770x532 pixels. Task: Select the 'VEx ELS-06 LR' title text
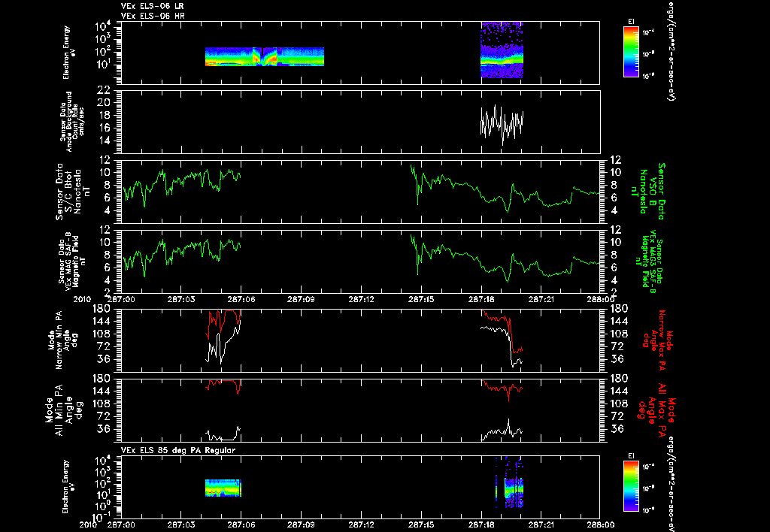point(152,6)
